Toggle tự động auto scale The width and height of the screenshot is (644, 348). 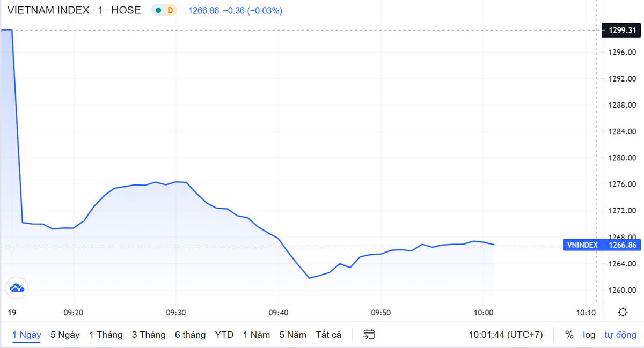tap(620, 335)
